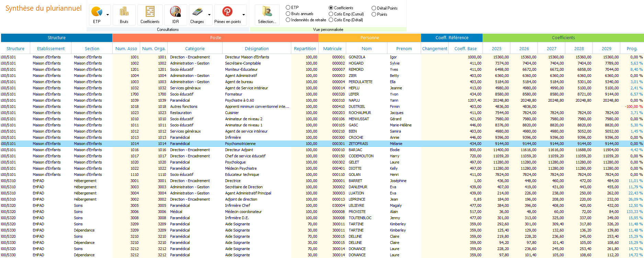
Task: Click the name TOUTENBLOC
Action: pyautogui.click(x=360, y=218)
